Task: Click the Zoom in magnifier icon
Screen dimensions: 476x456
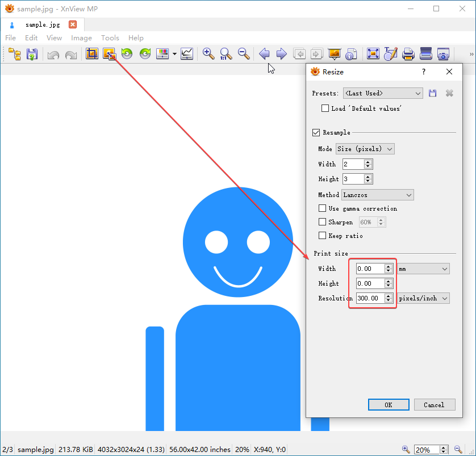Action: 208,54
